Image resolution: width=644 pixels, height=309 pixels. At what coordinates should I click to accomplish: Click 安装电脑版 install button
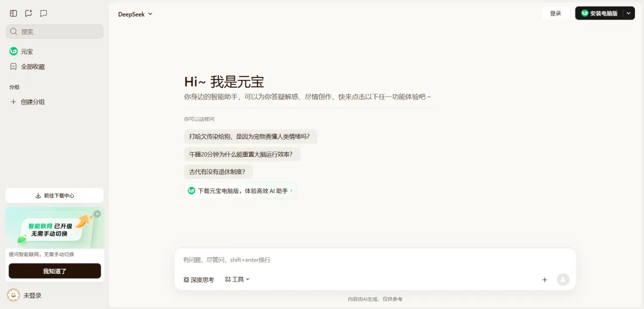[599, 13]
